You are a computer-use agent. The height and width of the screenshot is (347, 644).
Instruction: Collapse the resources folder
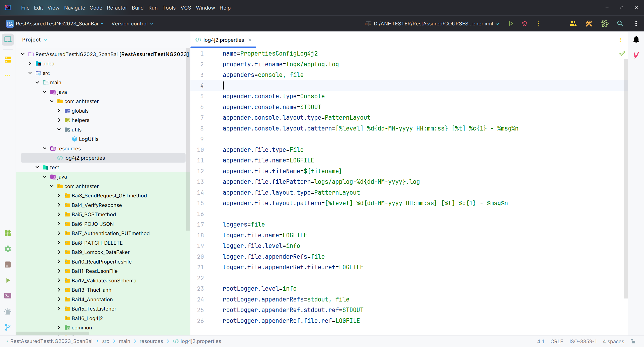[x=45, y=149]
